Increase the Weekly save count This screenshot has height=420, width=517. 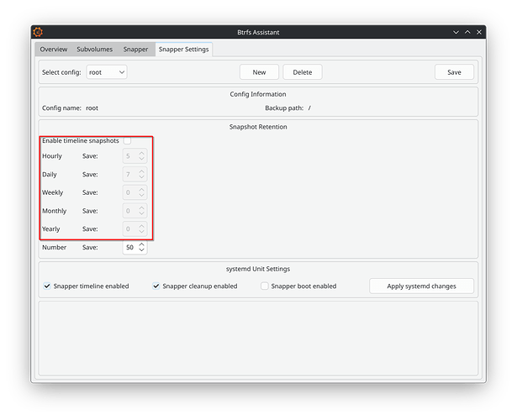coord(142,189)
